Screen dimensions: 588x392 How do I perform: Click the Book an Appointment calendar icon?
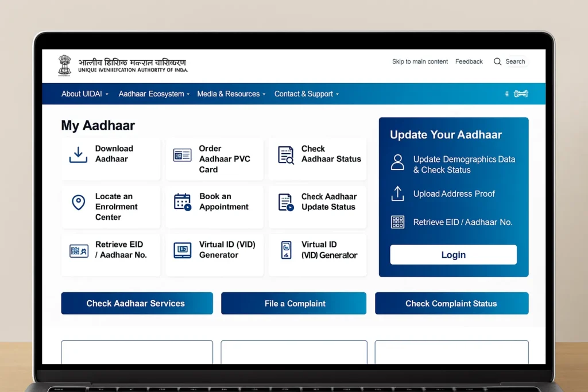[183, 203]
